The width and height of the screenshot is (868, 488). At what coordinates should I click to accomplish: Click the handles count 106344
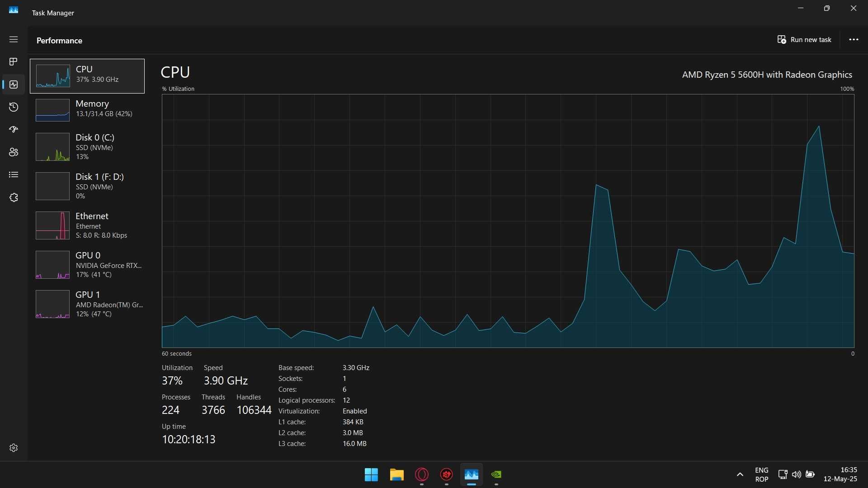pos(254,410)
